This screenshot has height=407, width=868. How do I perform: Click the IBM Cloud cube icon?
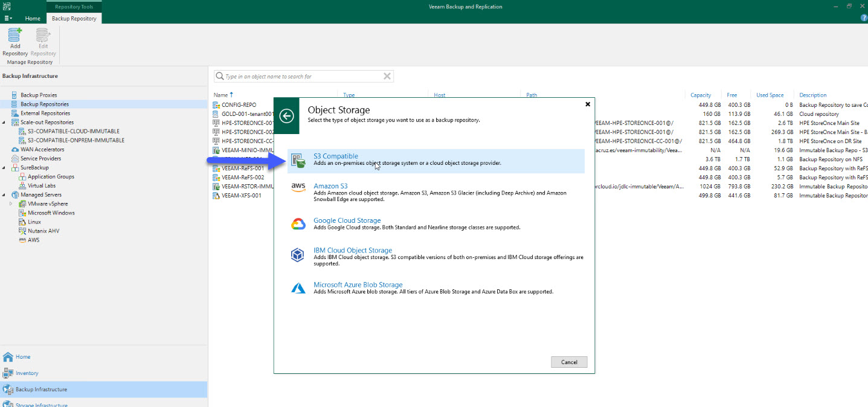coord(298,254)
